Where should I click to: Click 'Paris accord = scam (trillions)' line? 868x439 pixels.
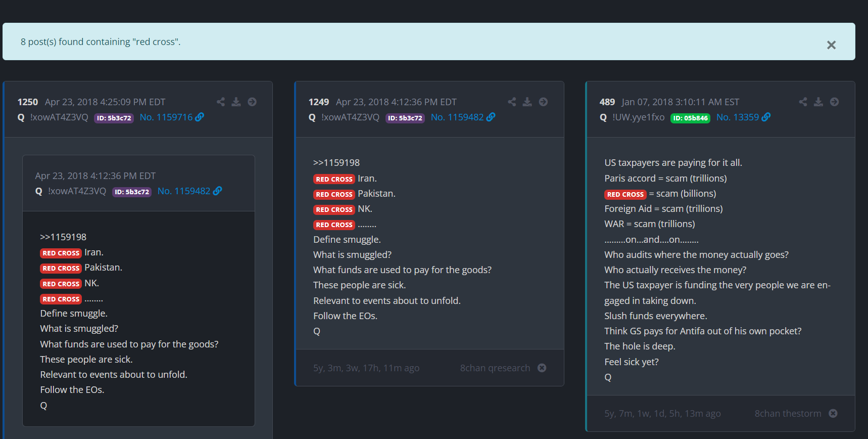[665, 178]
